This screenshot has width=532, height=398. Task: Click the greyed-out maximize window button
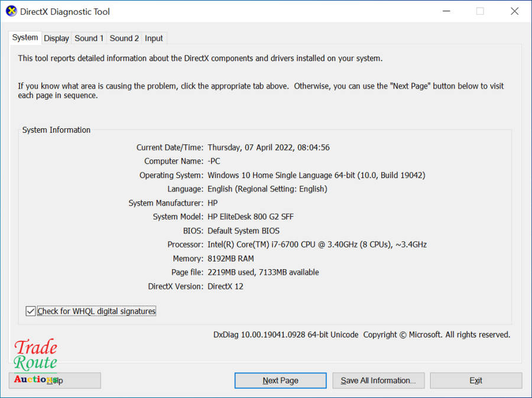(480, 11)
